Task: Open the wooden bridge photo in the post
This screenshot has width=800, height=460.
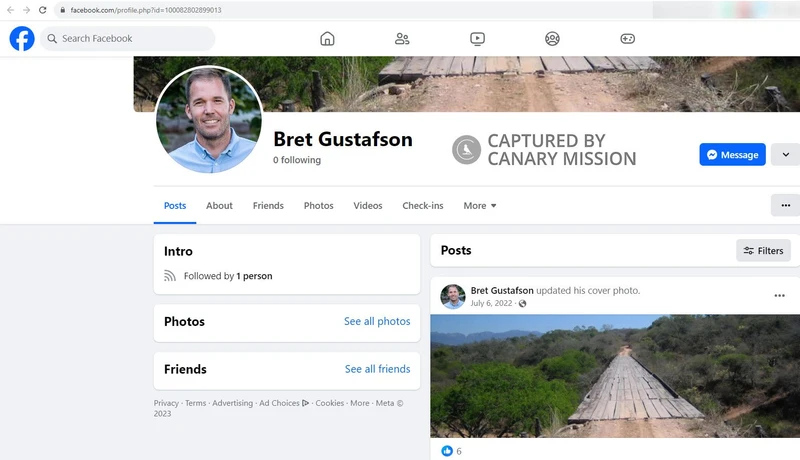Action: click(x=615, y=376)
